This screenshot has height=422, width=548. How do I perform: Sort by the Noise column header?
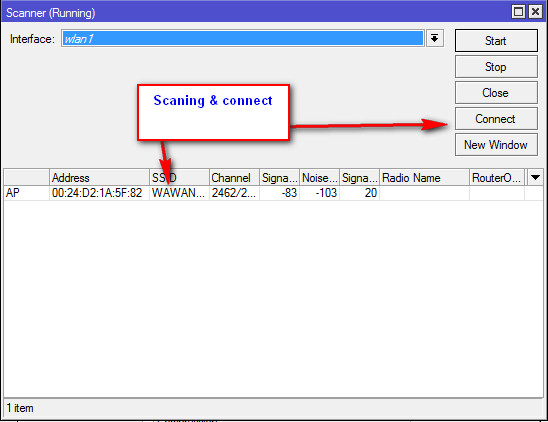tap(319, 178)
